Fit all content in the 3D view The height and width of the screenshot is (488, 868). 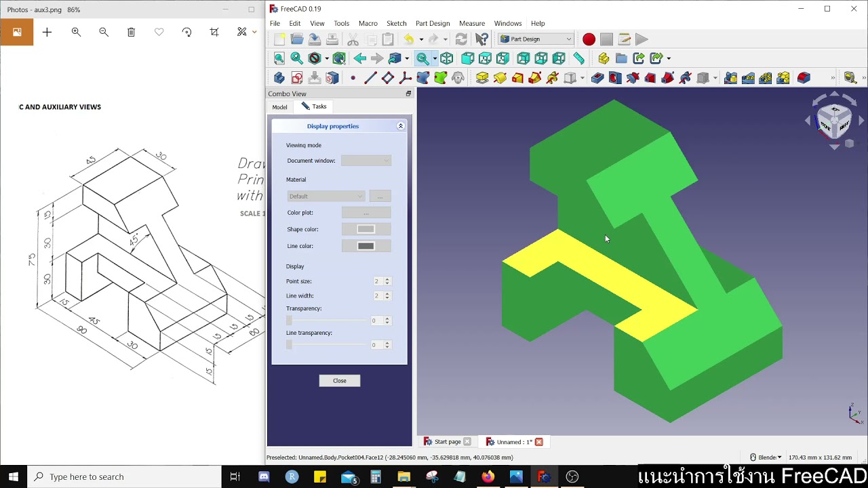tap(279, 58)
